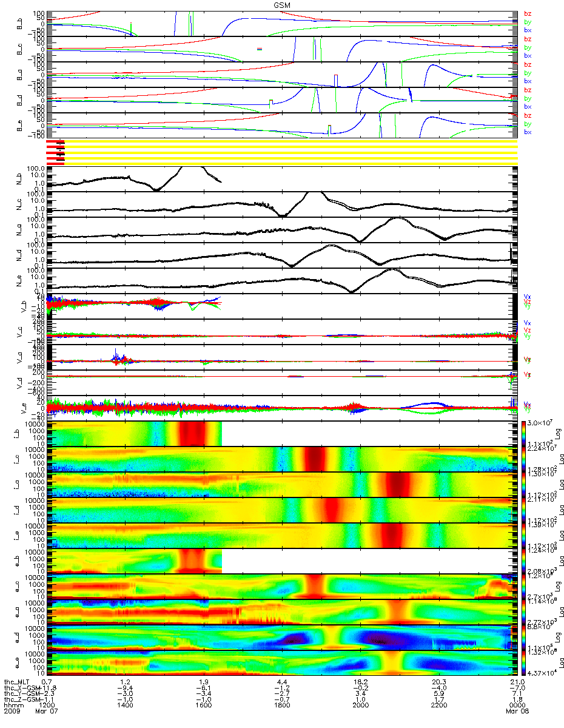Image resolution: width=564 pixels, height=728 pixels.
Task: Select the B_b axis label
Action: [x=20, y=24]
